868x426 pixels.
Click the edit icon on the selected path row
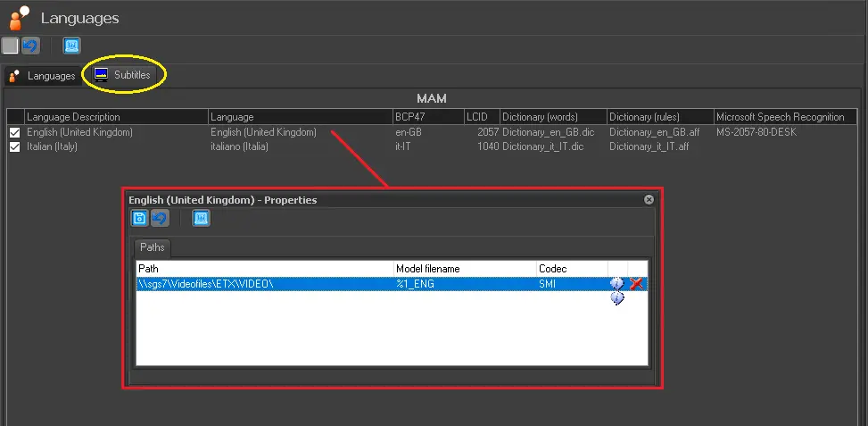click(x=616, y=283)
